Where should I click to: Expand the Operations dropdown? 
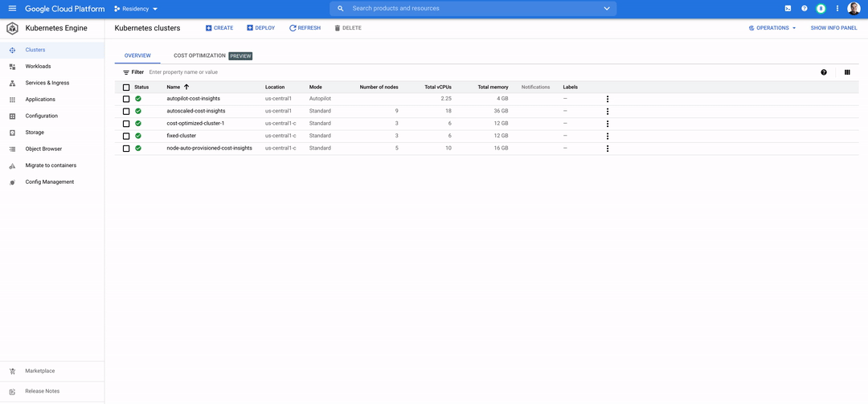coord(772,28)
